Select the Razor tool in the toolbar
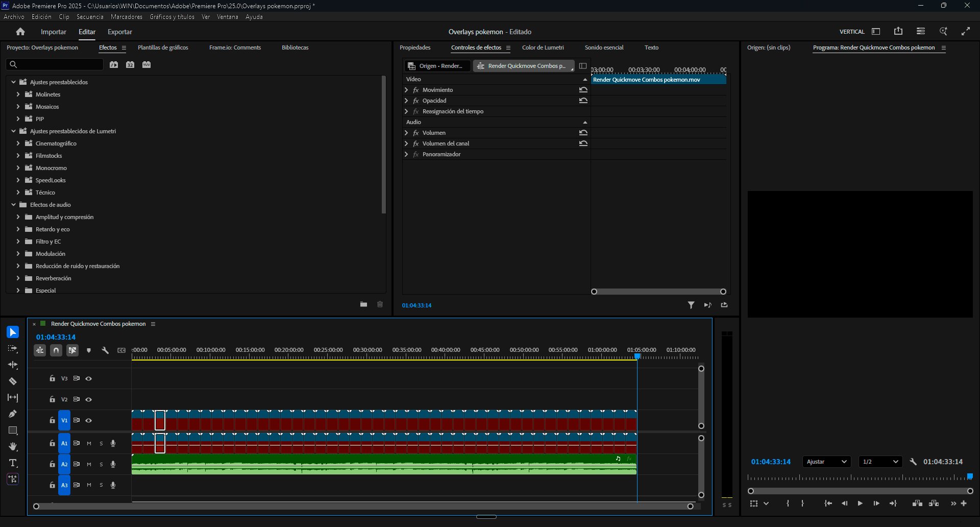Viewport: 980px width, 527px height. (x=13, y=381)
